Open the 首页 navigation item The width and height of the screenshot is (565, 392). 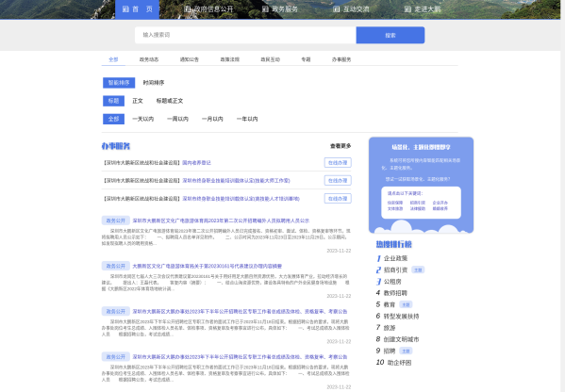[137, 9]
